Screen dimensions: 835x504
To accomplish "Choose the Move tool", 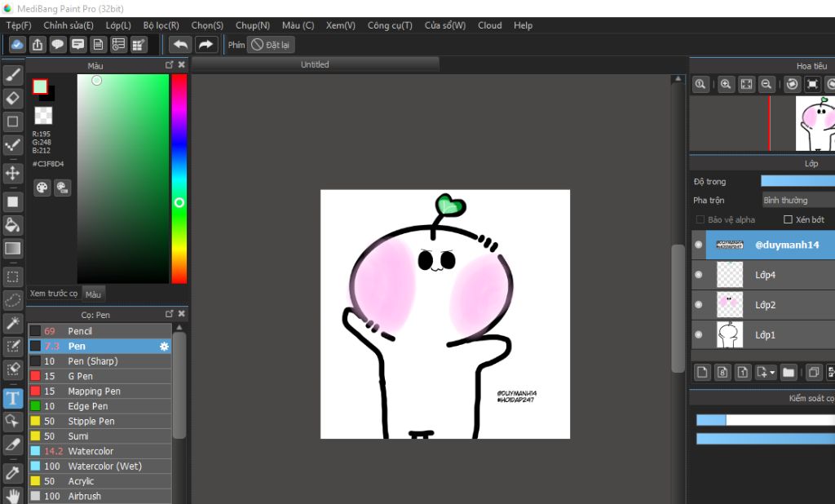I will [13, 173].
